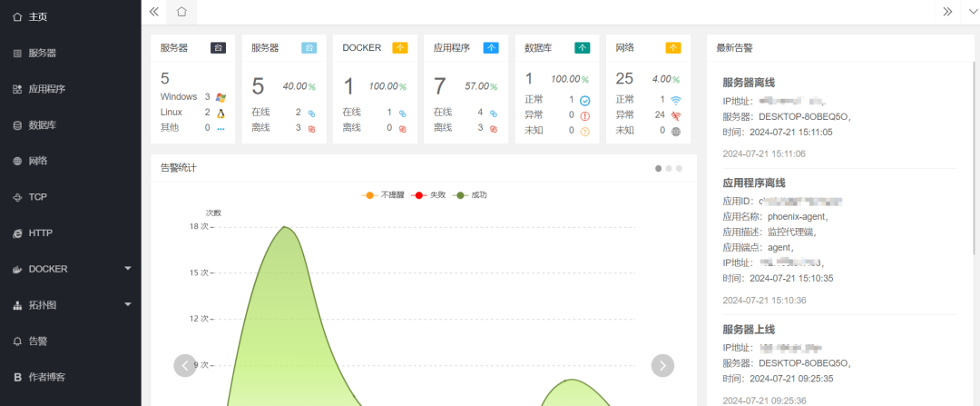Click the 告警统计 panel header
This screenshot has width=980, height=406.
click(424, 168)
